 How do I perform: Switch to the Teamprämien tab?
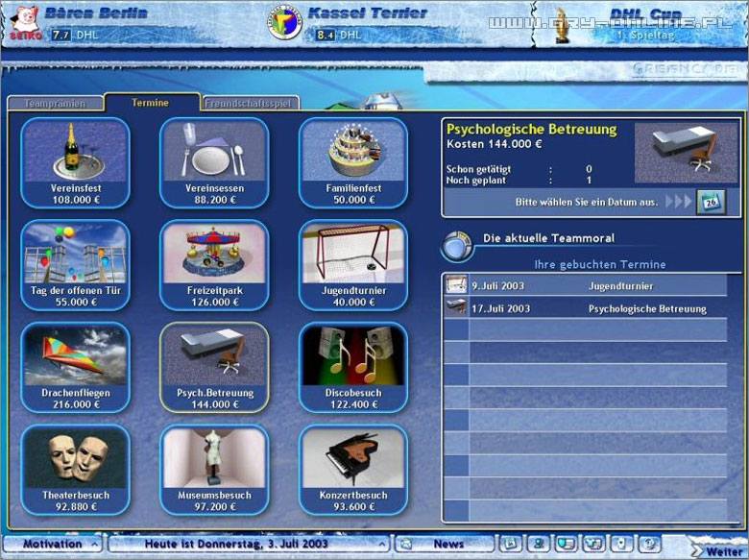(55, 103)
